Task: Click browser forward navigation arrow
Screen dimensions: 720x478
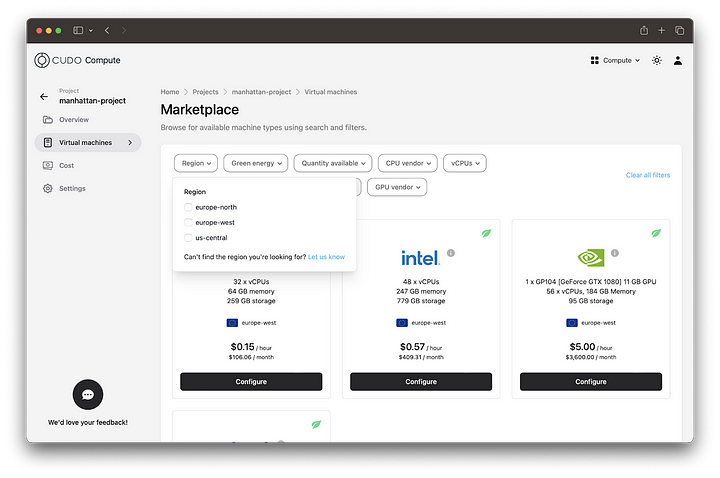Action: [x=124, y=30]
